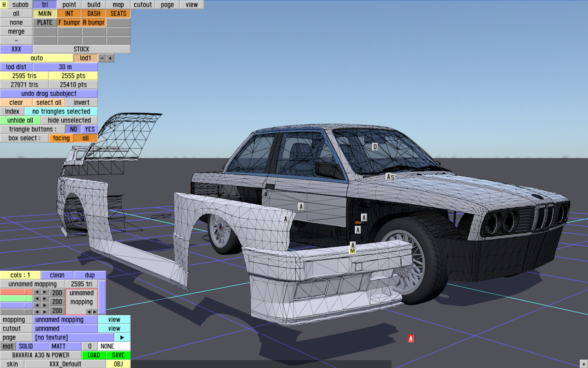Click the red colour row's left arrow

click(x=37, y=292)
